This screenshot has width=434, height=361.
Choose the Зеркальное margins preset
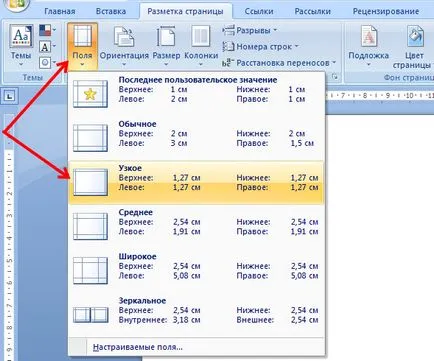click(197, 315)
